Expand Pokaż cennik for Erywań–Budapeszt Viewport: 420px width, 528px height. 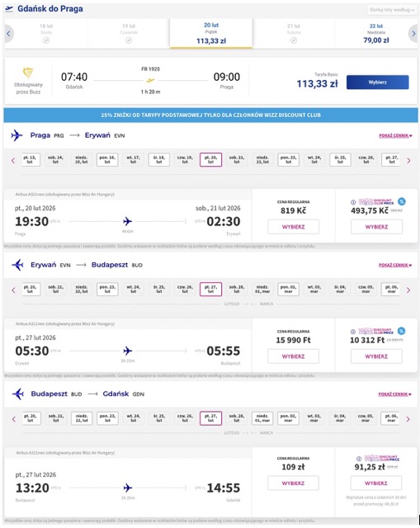point(395,266)
